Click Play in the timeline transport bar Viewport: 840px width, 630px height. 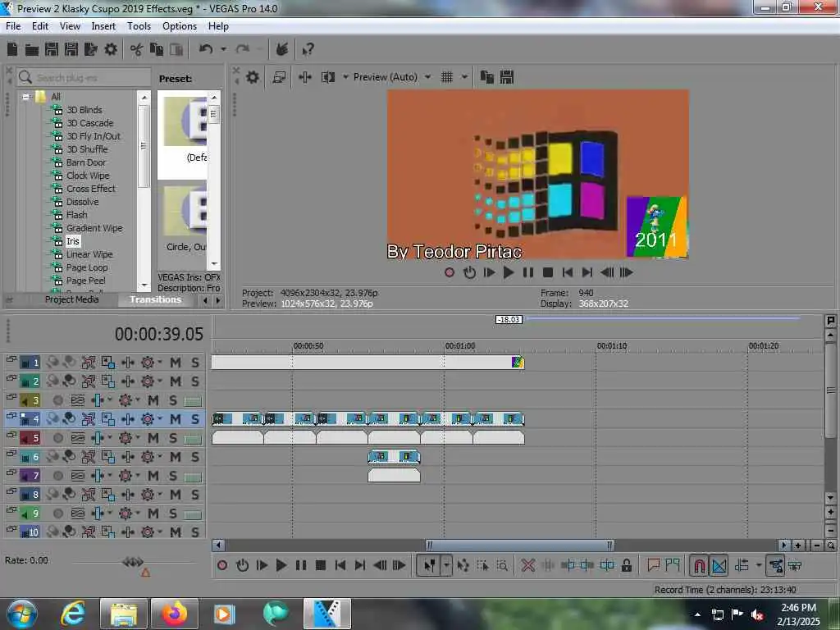point(281,565)
